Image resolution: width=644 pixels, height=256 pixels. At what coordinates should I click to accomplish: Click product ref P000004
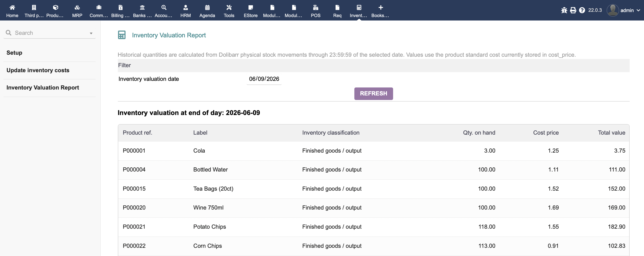pos(134,170)
